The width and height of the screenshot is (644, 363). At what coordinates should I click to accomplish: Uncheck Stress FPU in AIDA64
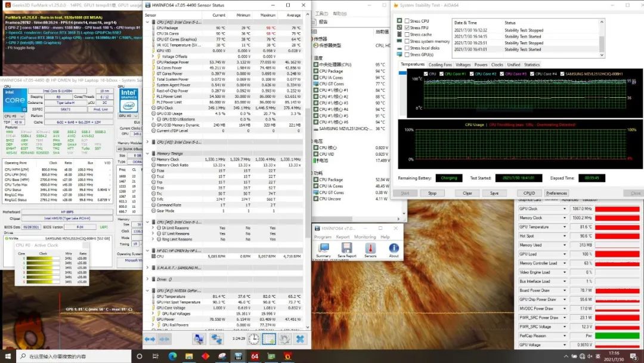pyautogui.click(x=407, y=27)
